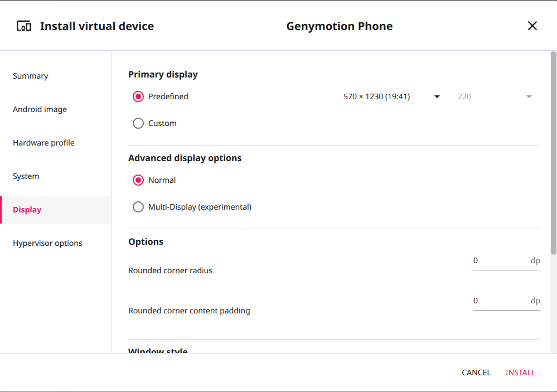Screen dimensions: 557x392
Task: Choose the Custom primary display option
Action: pyautogui.click(x=138, y=123)
